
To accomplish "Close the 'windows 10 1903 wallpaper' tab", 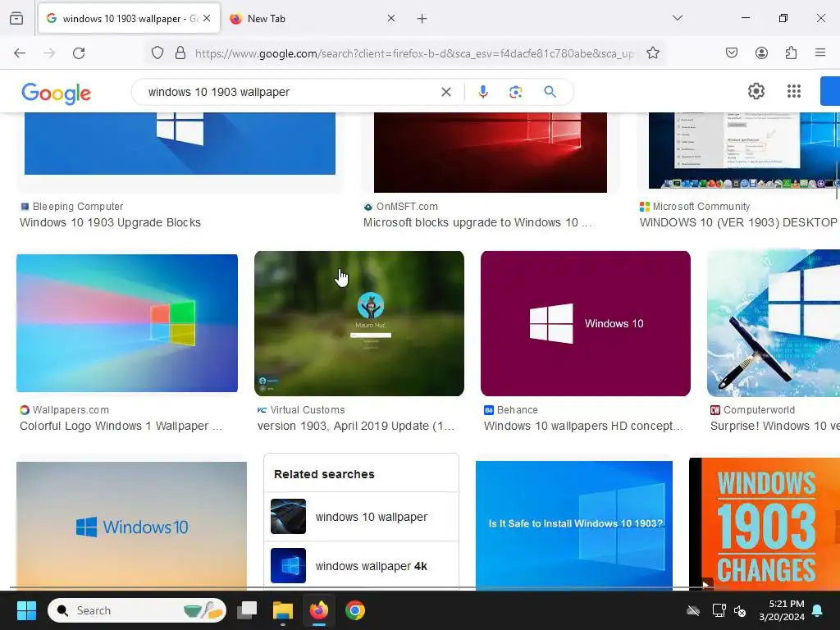I will (207, 18).
